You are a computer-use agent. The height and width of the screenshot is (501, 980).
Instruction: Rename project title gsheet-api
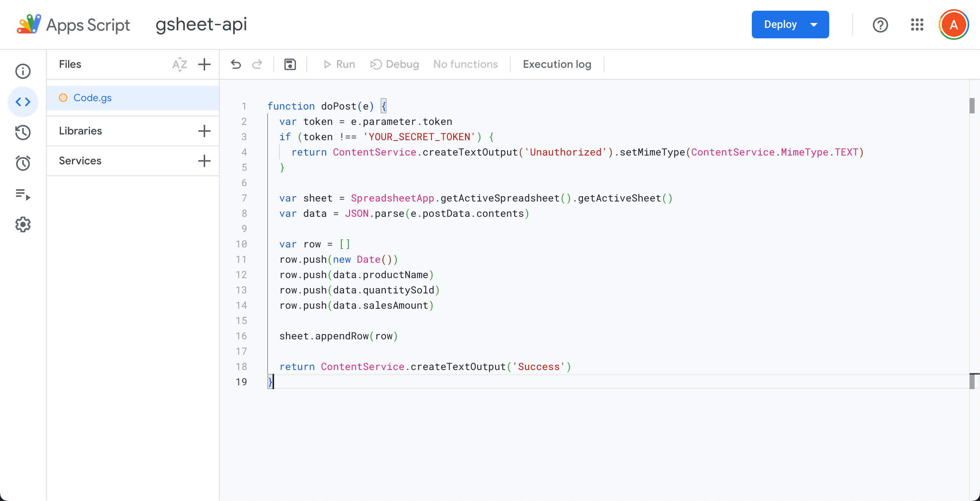click(x=201, y=25)
